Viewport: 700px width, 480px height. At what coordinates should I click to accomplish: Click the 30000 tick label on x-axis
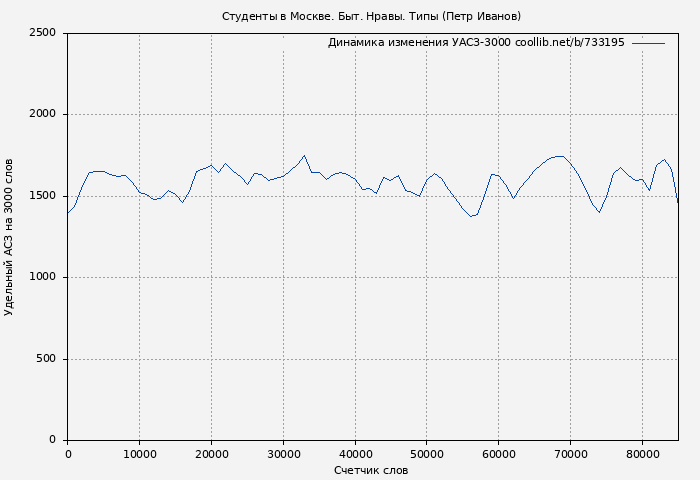[x=283, y=455]
